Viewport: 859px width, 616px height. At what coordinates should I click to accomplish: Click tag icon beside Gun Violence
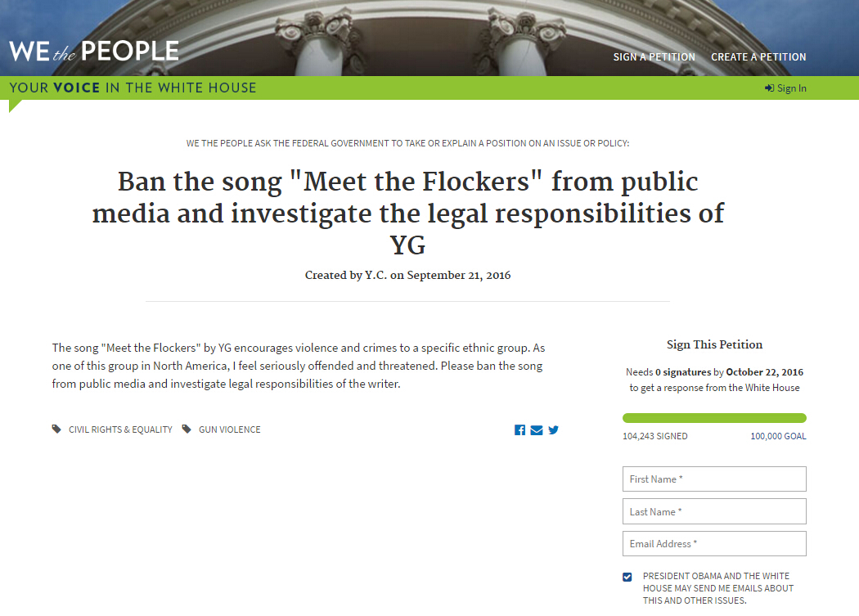point(187,429)
